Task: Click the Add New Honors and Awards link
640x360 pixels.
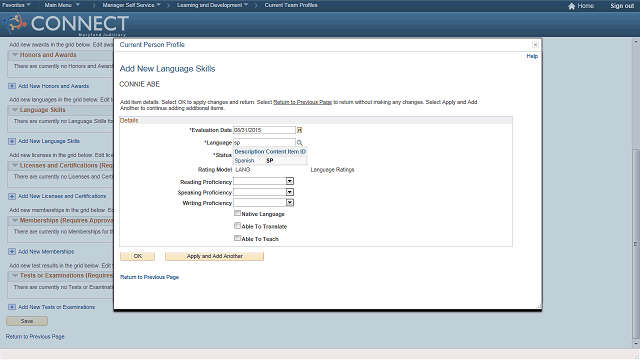Action: [53, 86]
